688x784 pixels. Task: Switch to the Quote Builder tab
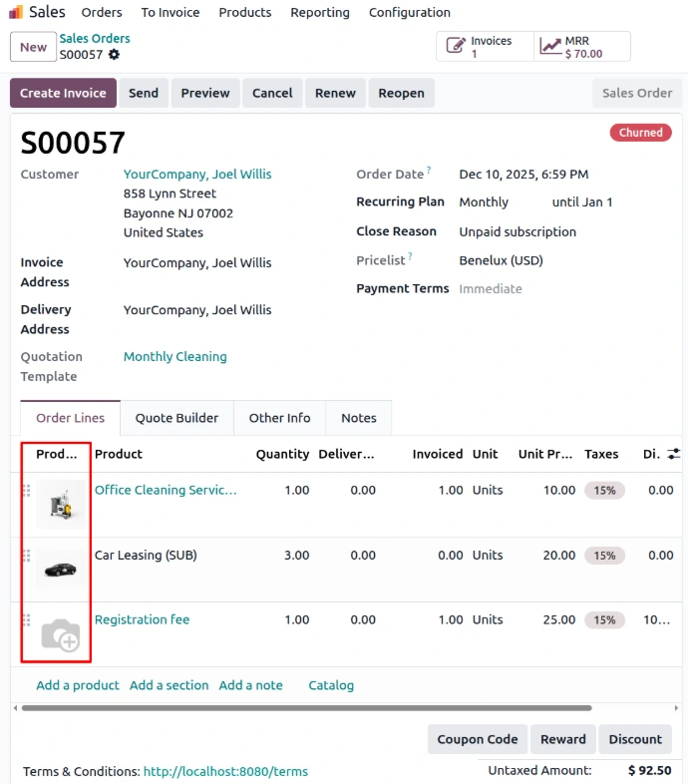176,418
